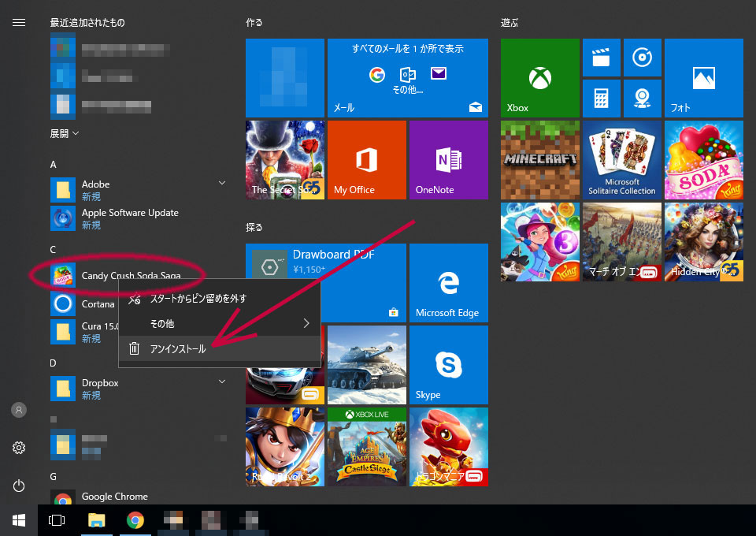Open File Explorer from the taskbar
756x536 pixels.
coord(96,520)
